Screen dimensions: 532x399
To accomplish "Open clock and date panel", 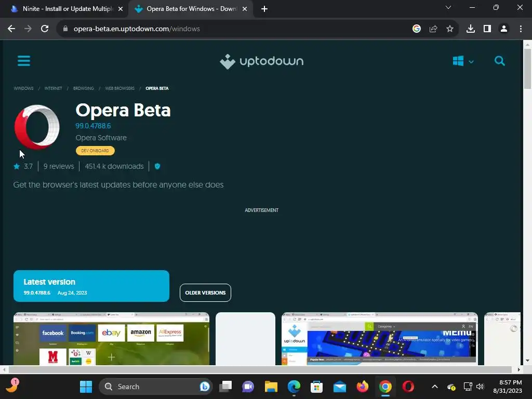I will [x=508, y=387].
